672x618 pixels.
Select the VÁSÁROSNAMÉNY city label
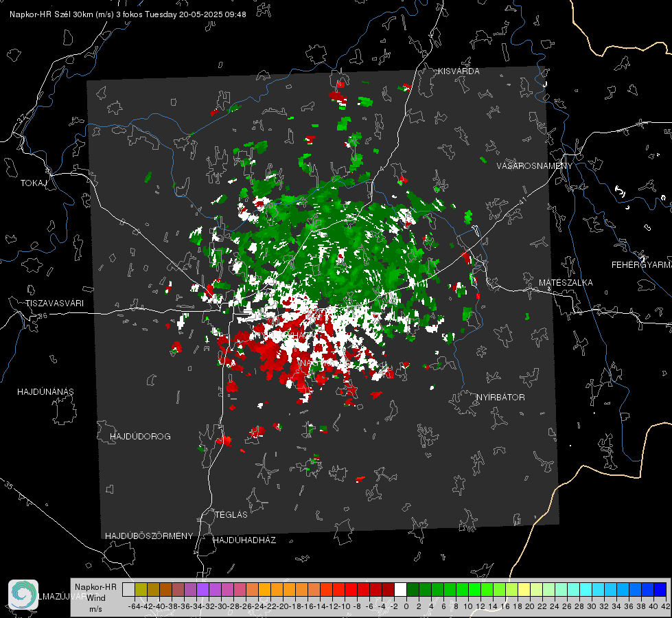click(x=535, y=166)
